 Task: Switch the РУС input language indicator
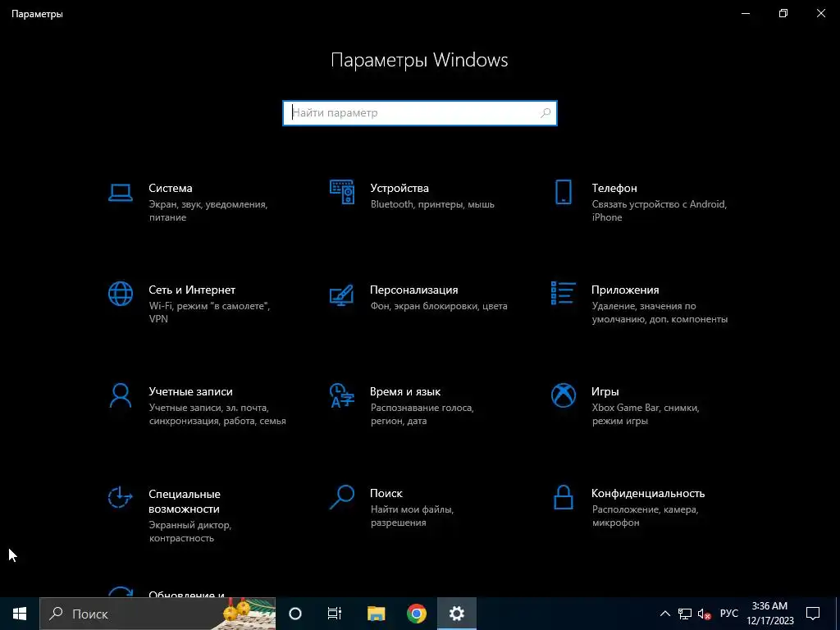(x=728, y=614)
